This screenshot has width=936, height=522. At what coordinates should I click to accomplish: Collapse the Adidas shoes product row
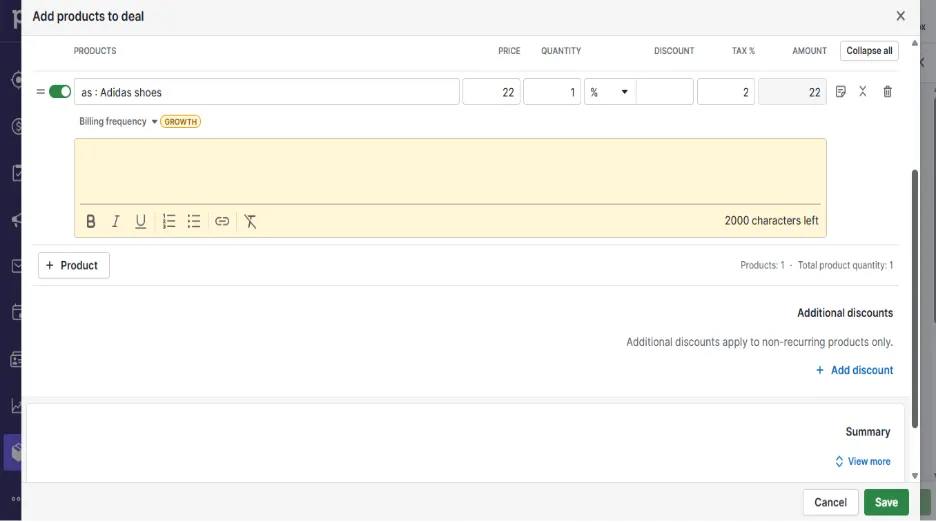[x=863, y=91]
